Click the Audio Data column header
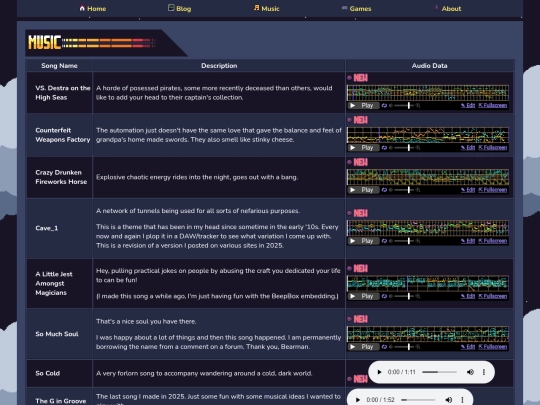Viewport: 540px width, 405px height. click(x=429, y=65)
